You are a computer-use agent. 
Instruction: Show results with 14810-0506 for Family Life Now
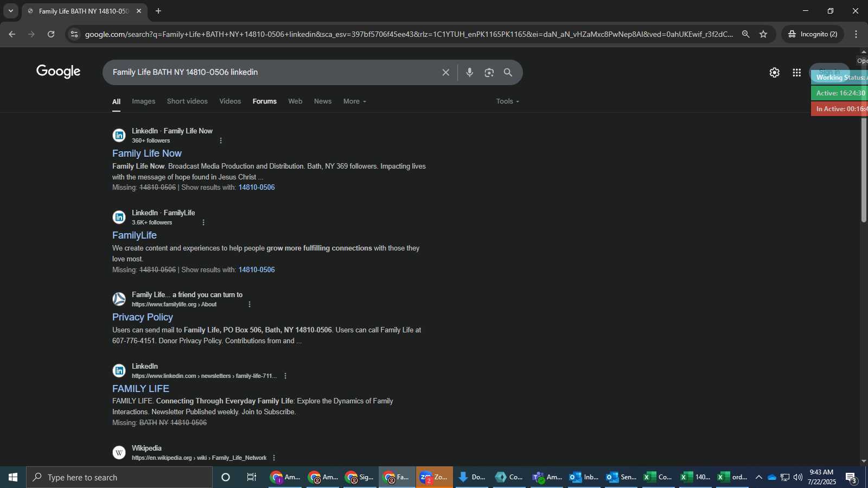pos(257,188)
